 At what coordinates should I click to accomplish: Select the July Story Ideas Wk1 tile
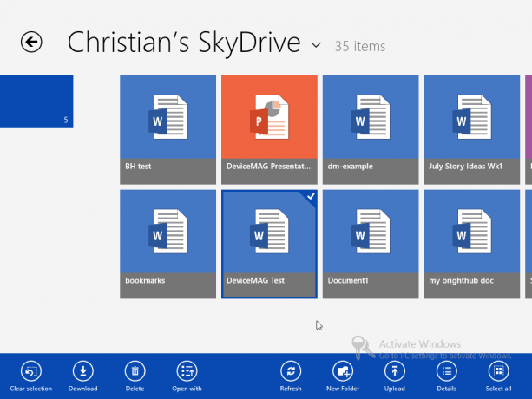click(471, 130)
